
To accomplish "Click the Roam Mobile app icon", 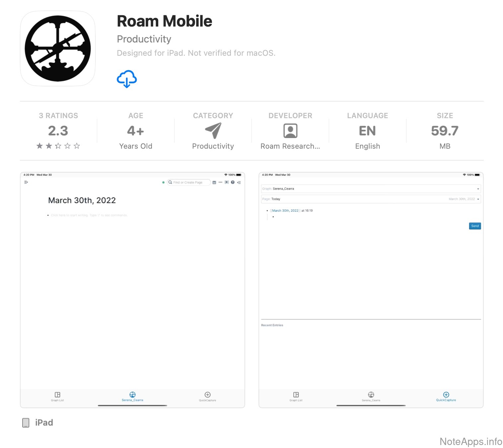I will coord(58,48).
